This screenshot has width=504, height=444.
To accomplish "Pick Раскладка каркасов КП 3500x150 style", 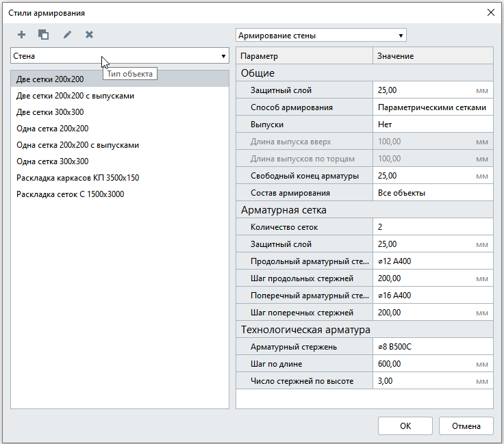I will tap(77, 178).
